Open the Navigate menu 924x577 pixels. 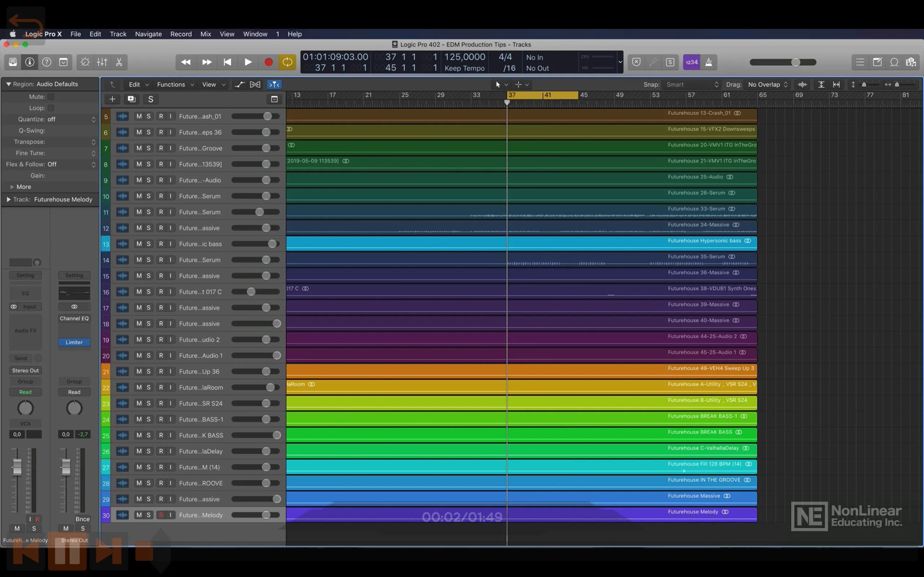(148, 34)
